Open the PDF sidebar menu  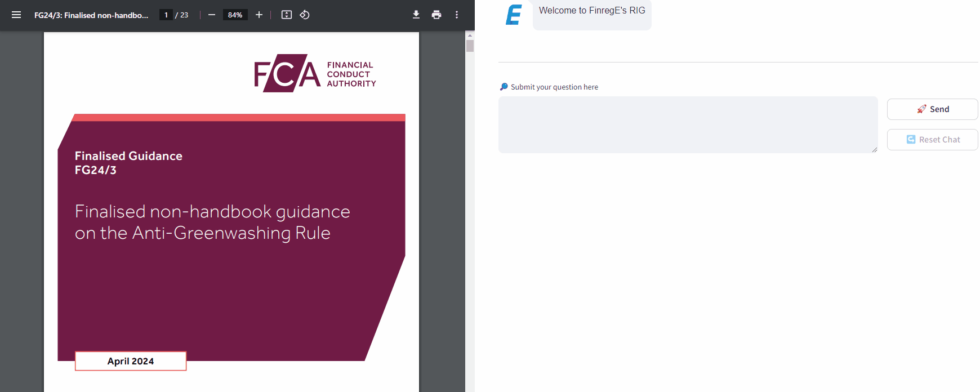(x=16, y=15)
